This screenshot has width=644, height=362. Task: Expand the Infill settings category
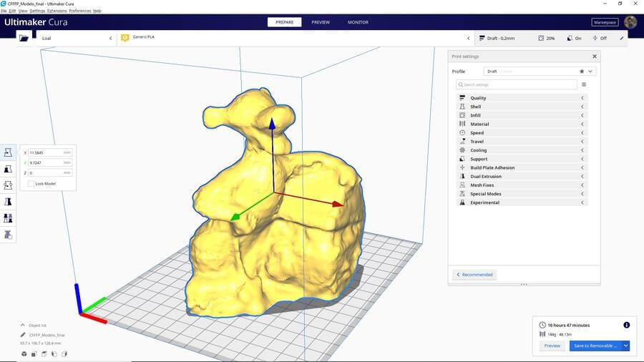[522, 115]
